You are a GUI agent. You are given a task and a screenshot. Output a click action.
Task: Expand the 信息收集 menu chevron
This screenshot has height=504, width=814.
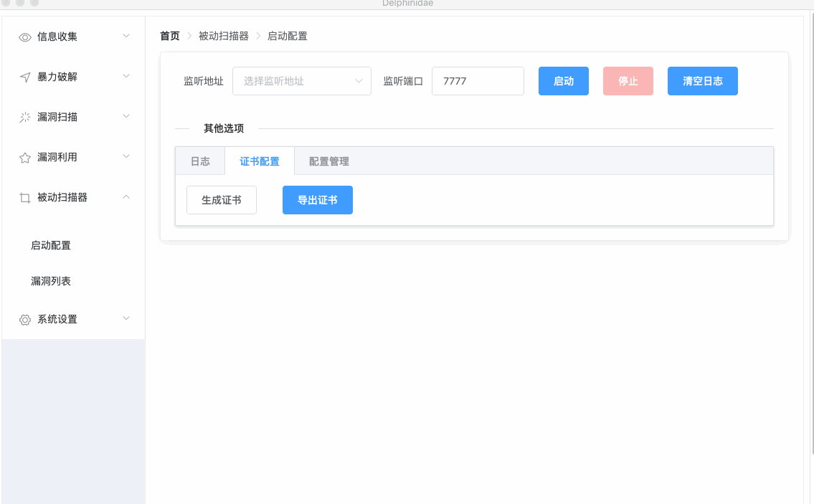(x=126, y=36)
